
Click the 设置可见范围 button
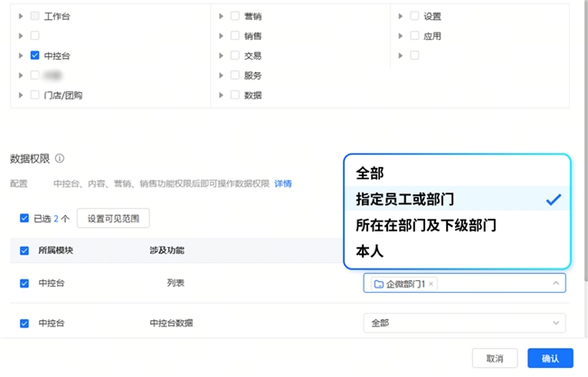click(x=113, y=218)
